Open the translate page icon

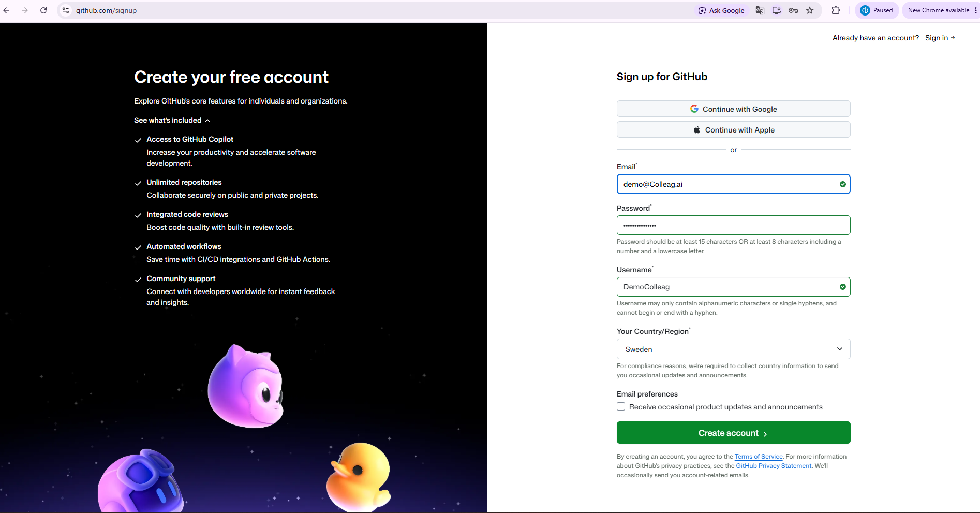[760, 10]
